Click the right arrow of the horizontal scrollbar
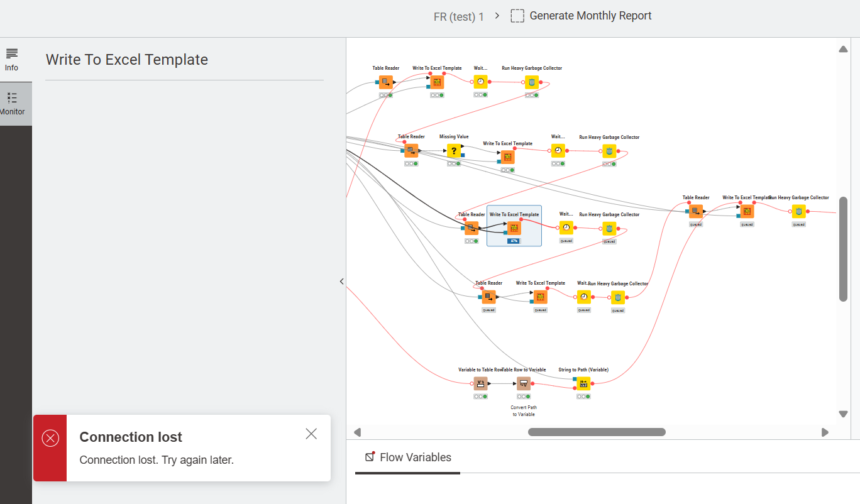This screenshot has height=504, width=860. 825,432
